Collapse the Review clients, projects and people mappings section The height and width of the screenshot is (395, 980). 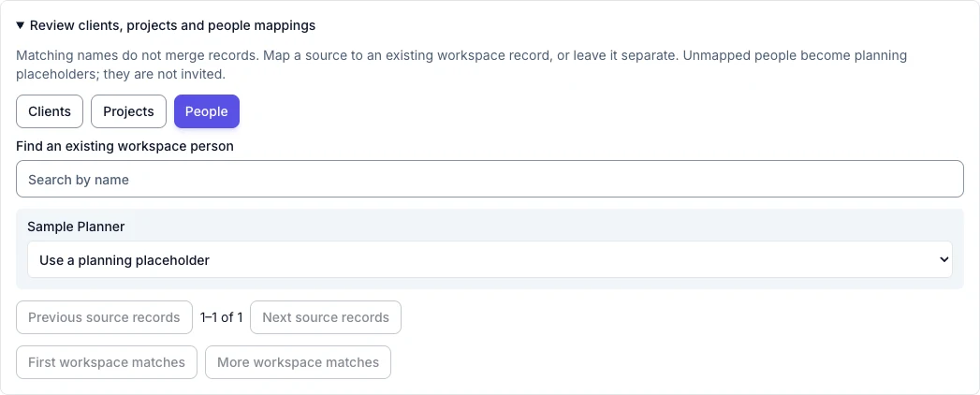point(166,25)
